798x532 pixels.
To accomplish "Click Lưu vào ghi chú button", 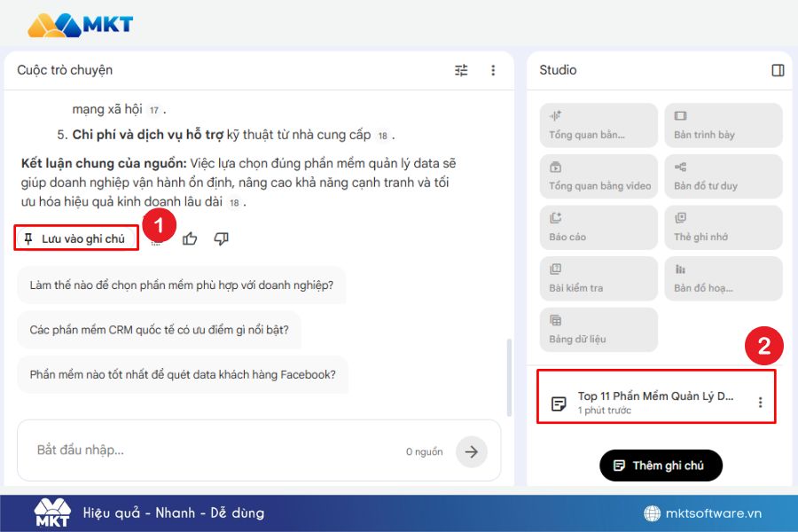I will point(76,239).
